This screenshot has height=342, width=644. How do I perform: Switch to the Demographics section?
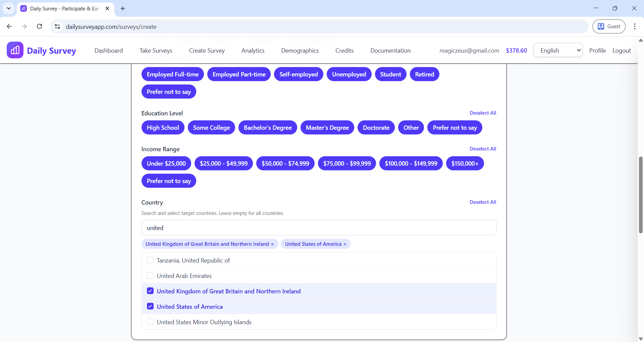300,50
